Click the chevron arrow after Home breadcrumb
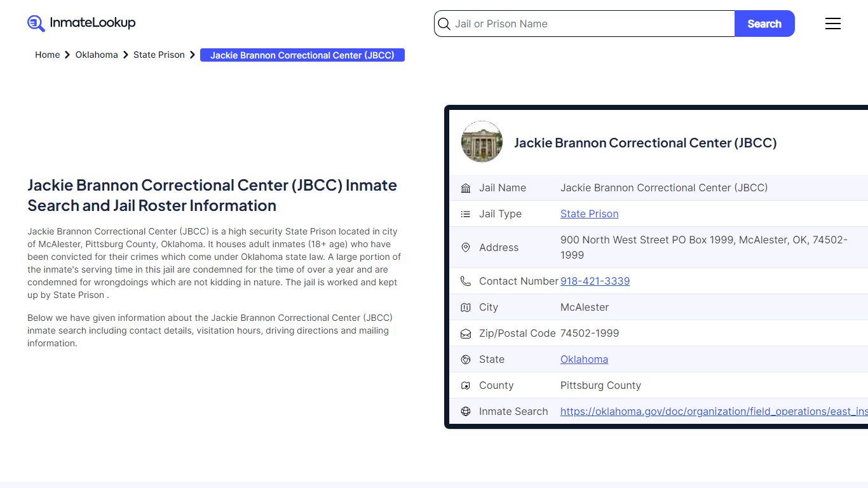The height and width of the screenshot is (488, 868). [x=67, y=55]
